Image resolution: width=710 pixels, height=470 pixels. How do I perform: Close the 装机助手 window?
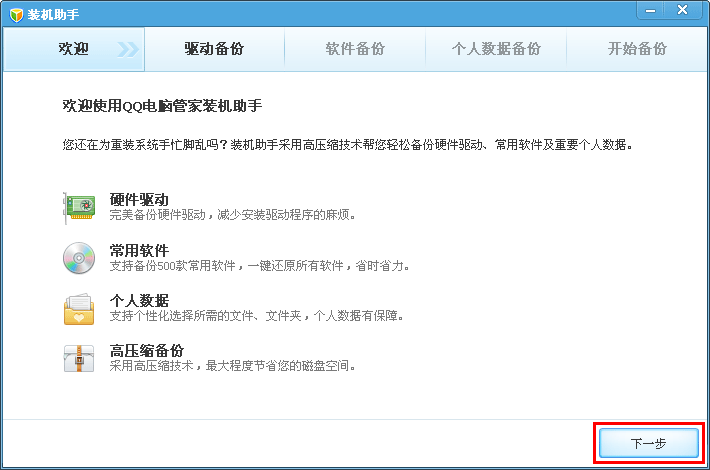pyautogui.click(x=682, y=10)
